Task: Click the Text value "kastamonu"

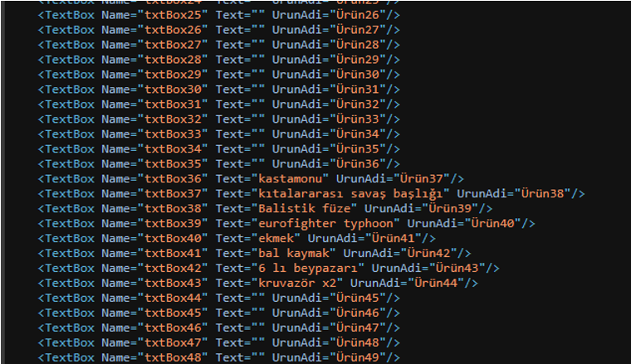Action: coord(290,179)
